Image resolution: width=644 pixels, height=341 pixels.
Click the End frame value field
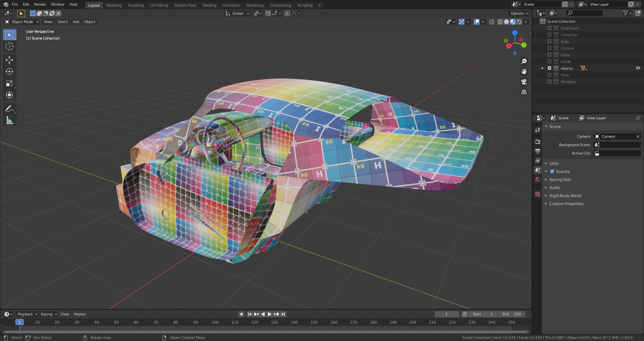coord(512,314)
